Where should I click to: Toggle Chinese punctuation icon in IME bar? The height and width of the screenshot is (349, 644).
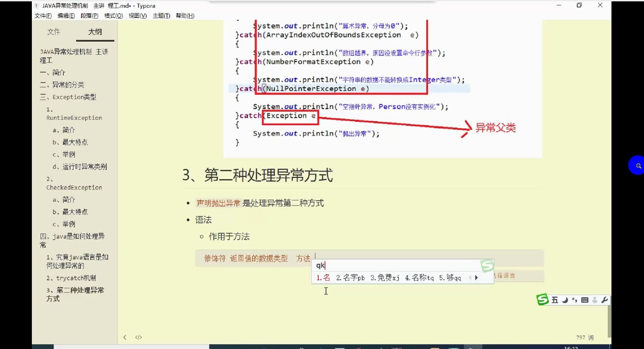(575, 300)
